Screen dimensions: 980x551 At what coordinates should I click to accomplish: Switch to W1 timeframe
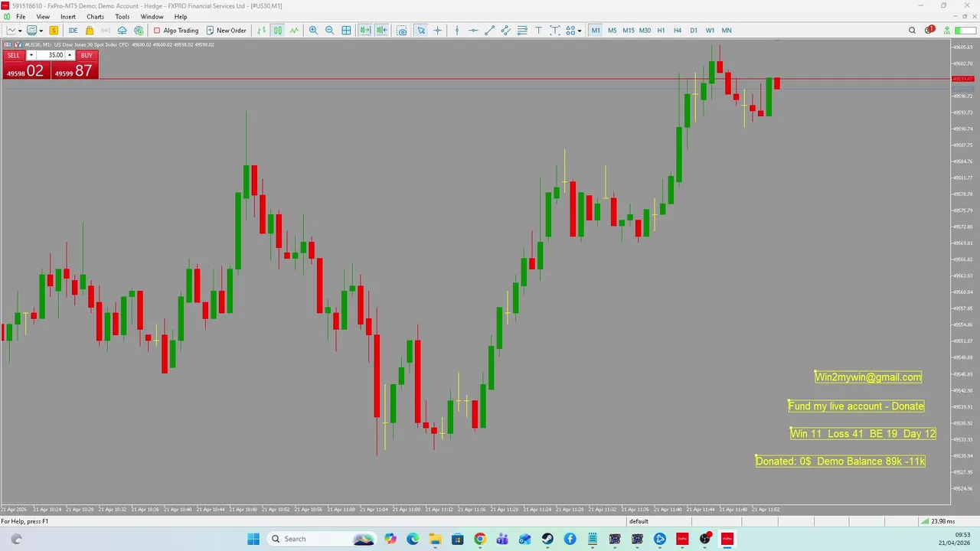[x=710, y=31]
